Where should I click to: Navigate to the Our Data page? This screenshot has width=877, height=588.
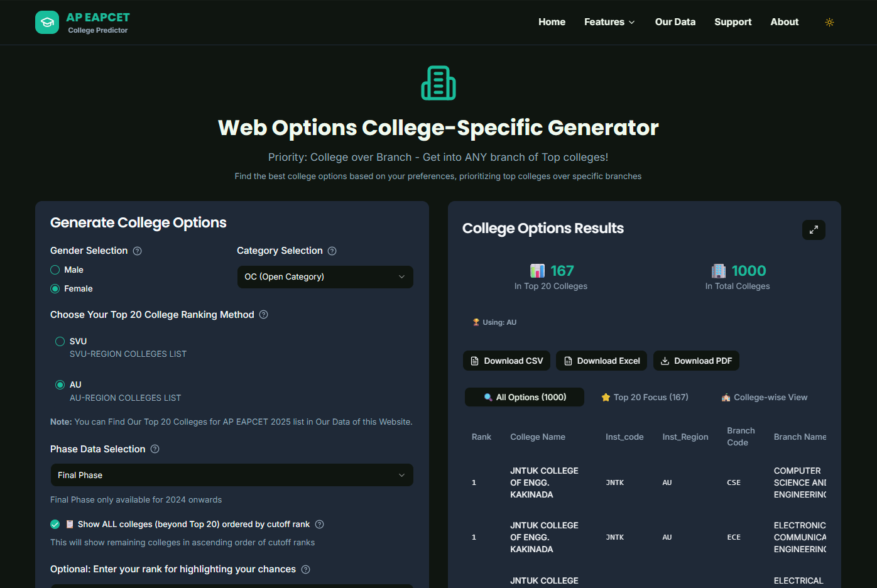coord(675,21)
